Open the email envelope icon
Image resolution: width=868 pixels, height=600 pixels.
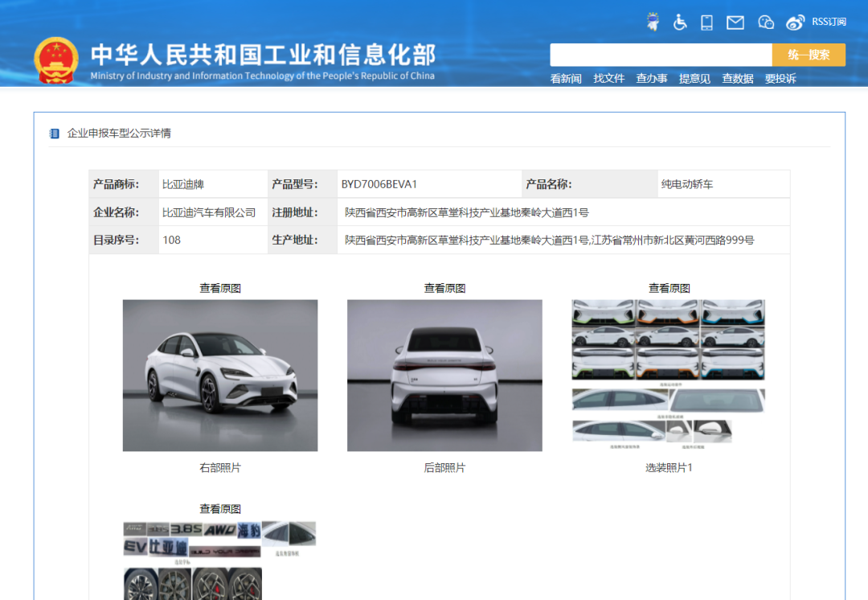(x=735, y=23)
